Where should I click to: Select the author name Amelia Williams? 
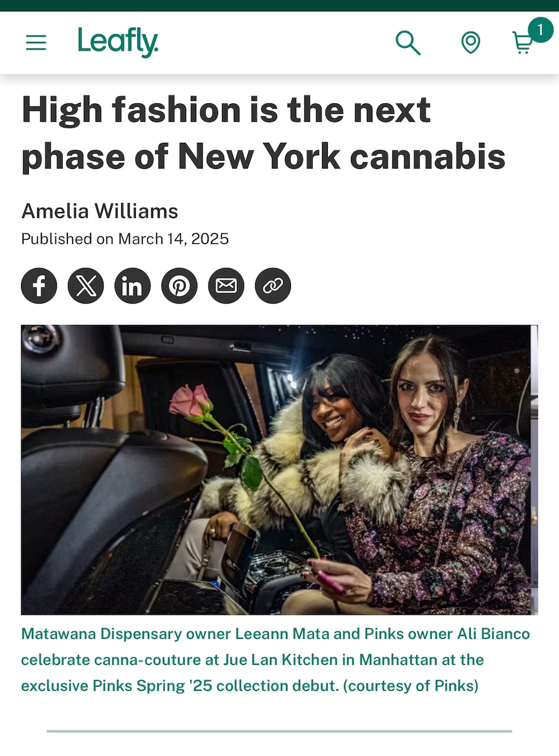click(100, 211)
